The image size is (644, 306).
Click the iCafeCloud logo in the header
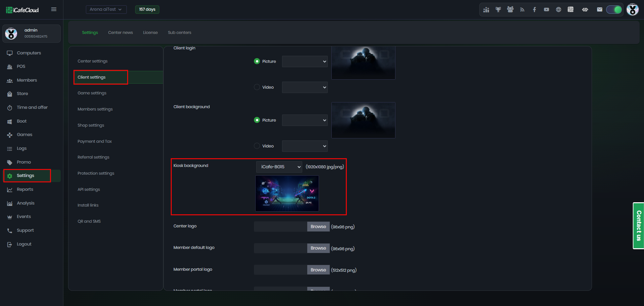[22, 10]
